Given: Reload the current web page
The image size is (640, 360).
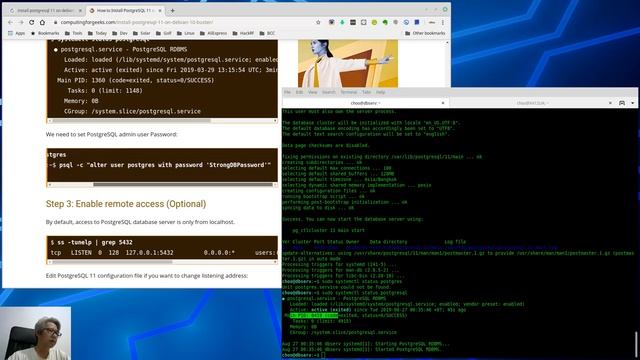Looking at the screenshot, I should (x=32, y=22).
